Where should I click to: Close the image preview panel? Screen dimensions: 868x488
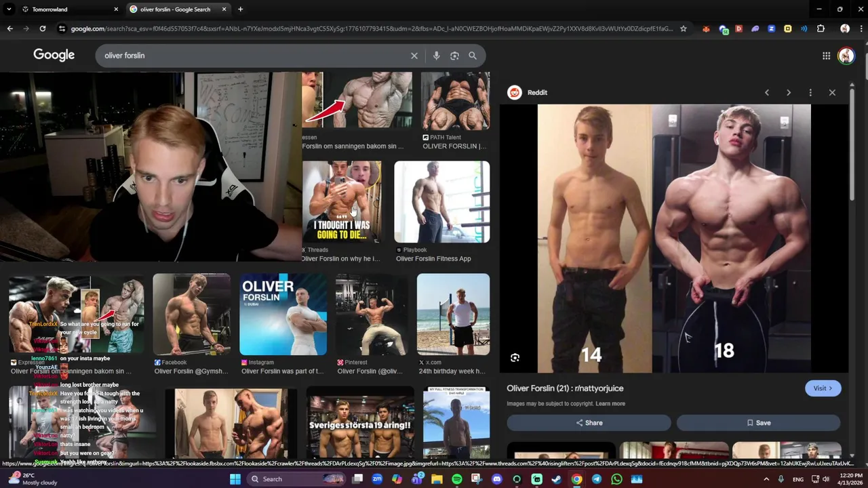coord(832,92)
